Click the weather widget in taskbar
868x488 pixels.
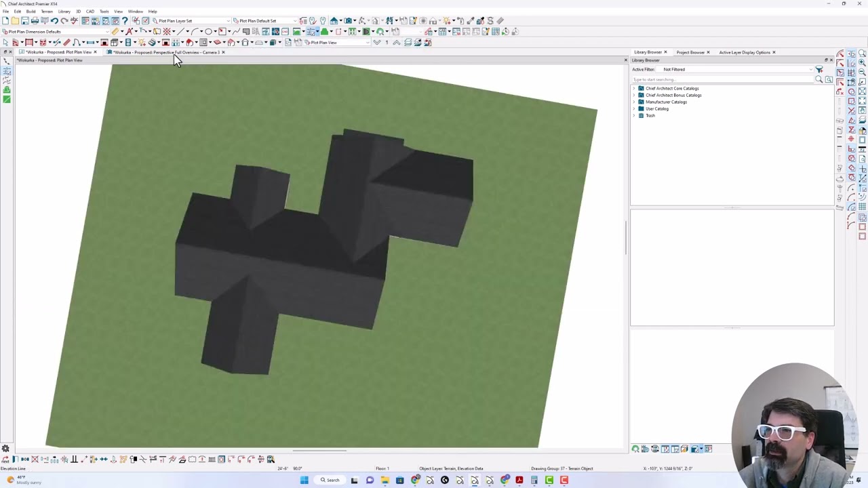click(x=24, y=480)
